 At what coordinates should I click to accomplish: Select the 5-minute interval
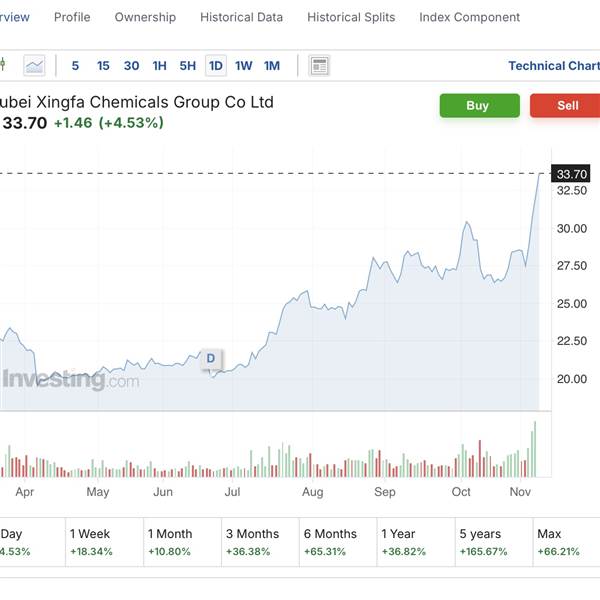(x=75, y=66)
